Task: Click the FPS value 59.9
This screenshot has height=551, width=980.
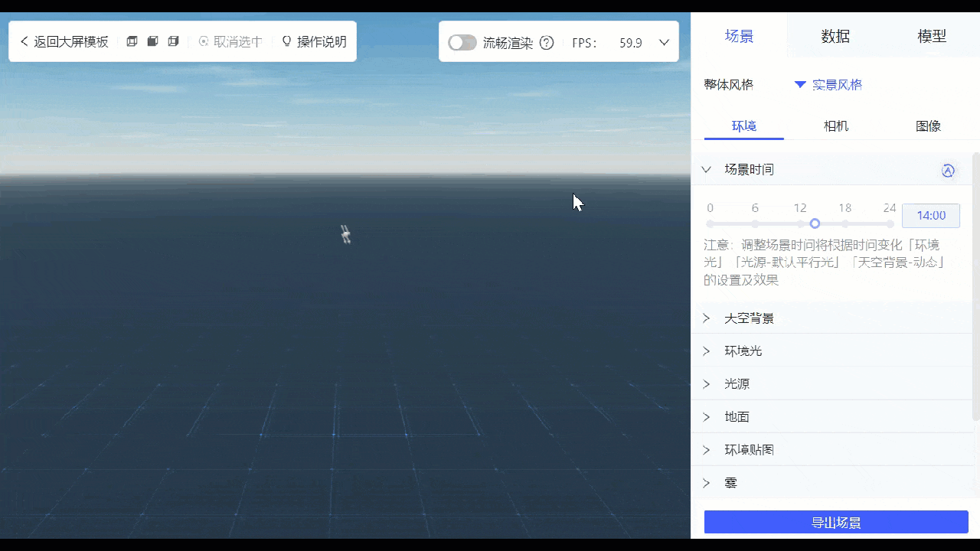Action: [631, 43]
